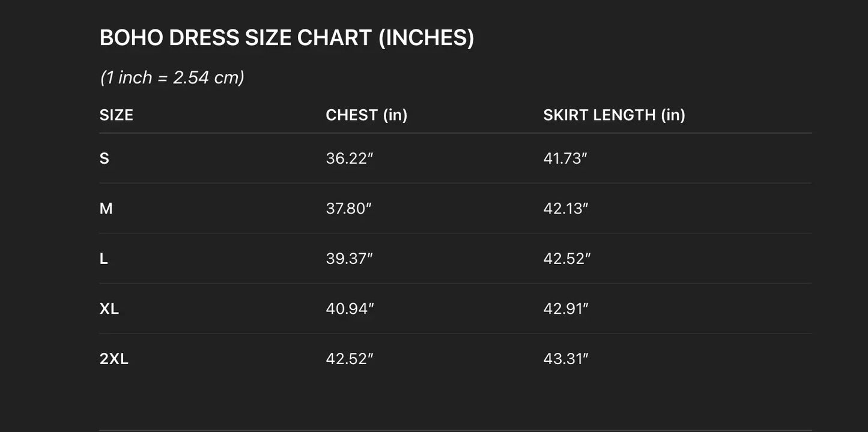
Task: Select the L size row label
Action: pyautogui.click(x=104, y=259)
